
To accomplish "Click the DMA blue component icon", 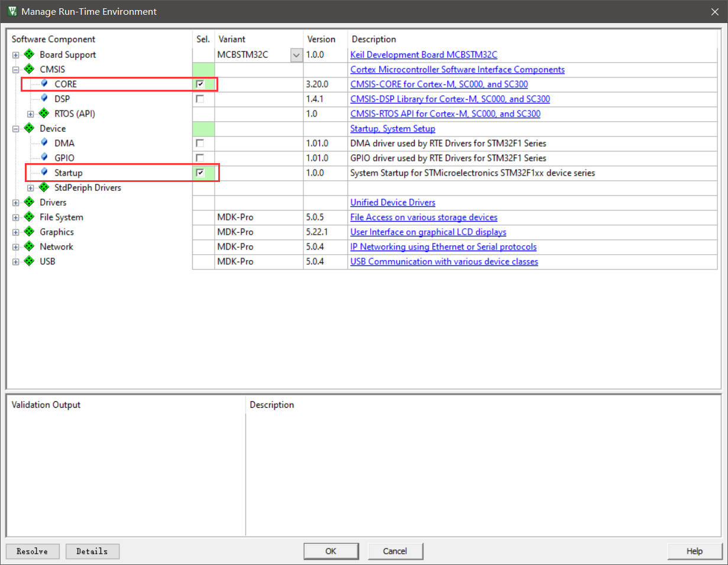I will click(44, 142).
